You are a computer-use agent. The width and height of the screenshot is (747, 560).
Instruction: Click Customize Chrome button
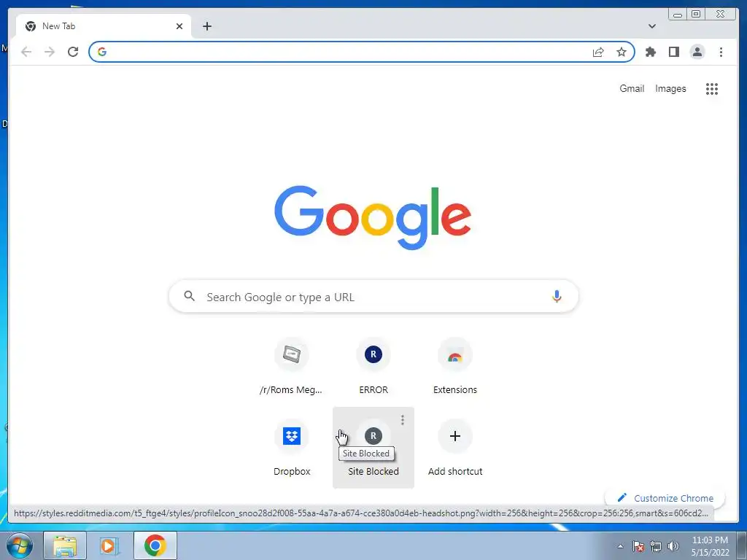point(665,498)
